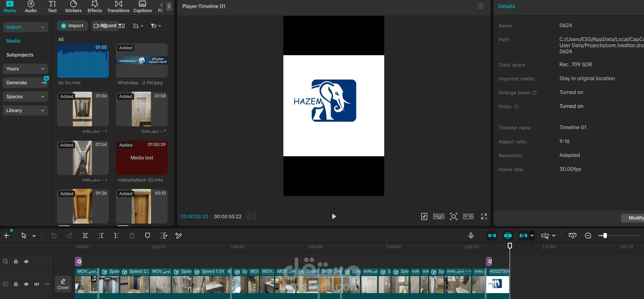Open the sort options dropdown
Viewport: 644px width, 299px height.
[x=138, y=26]
